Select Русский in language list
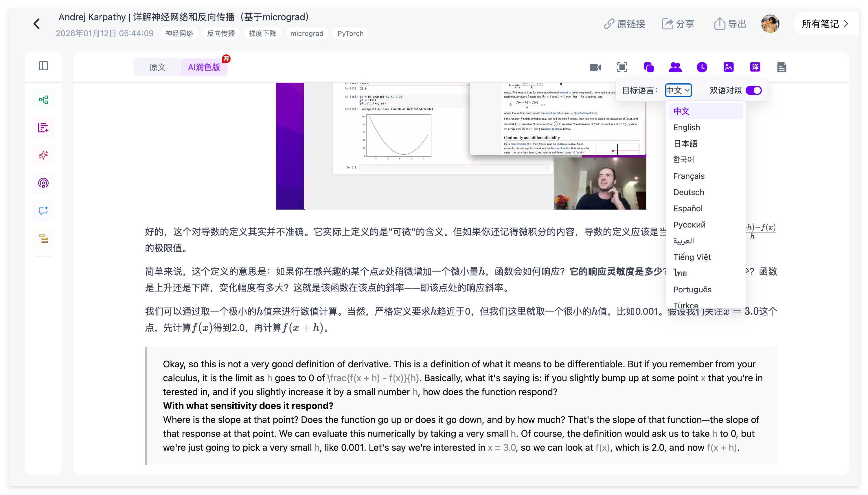The height and width of the screenshot is (495, 868). pyautogui.click(x=706, y=225)
